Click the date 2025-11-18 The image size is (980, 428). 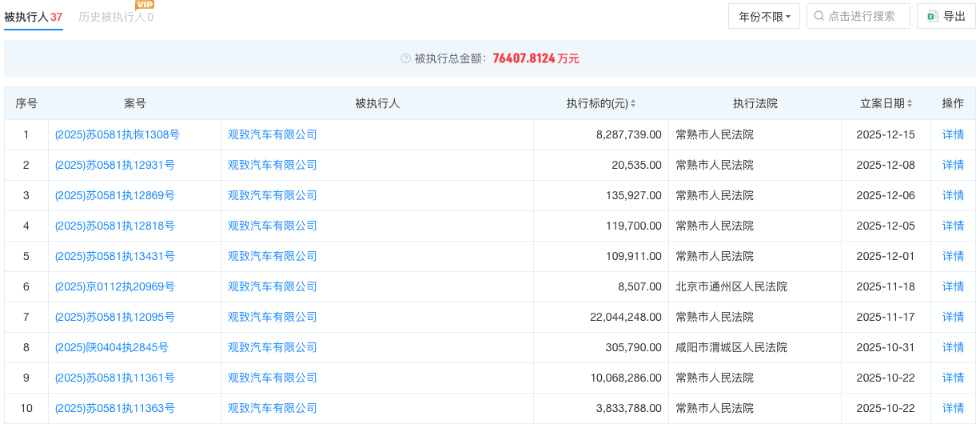pos(886,286)
